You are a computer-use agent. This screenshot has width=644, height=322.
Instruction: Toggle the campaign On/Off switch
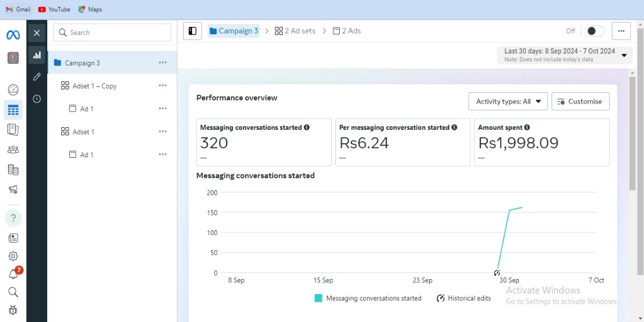[595, 31]
